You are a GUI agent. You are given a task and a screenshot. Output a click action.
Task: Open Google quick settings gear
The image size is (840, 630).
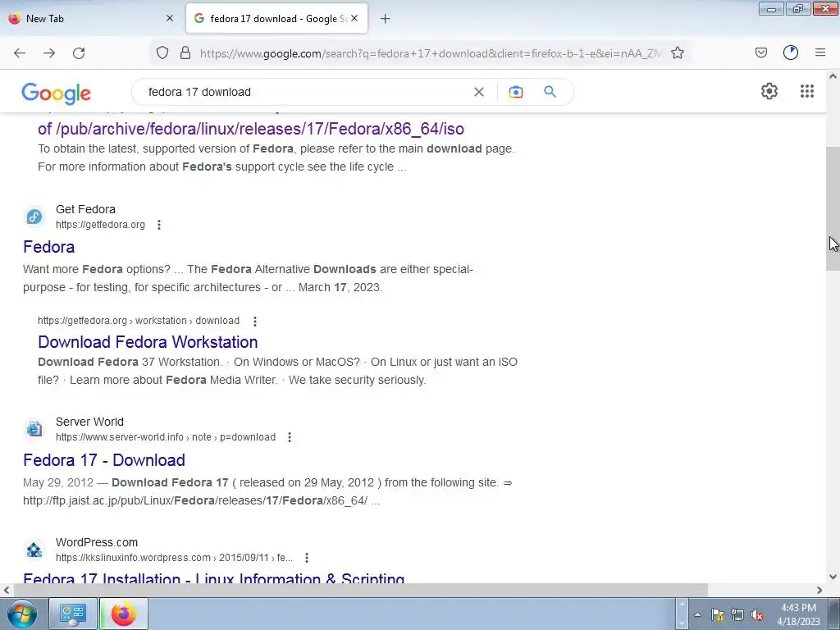tap(769, 91)
